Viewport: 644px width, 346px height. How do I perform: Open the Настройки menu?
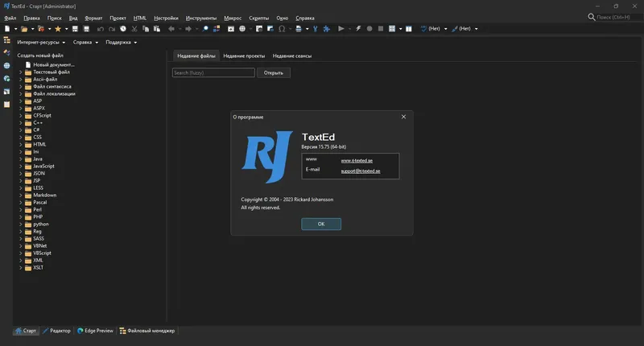click(x=166, y=18)
